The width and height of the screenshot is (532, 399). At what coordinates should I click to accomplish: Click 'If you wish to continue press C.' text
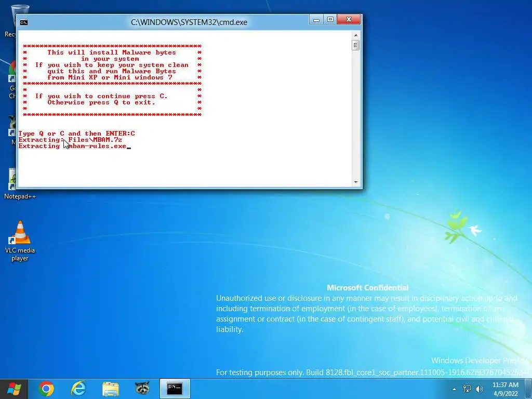click(x=101, y=96)
